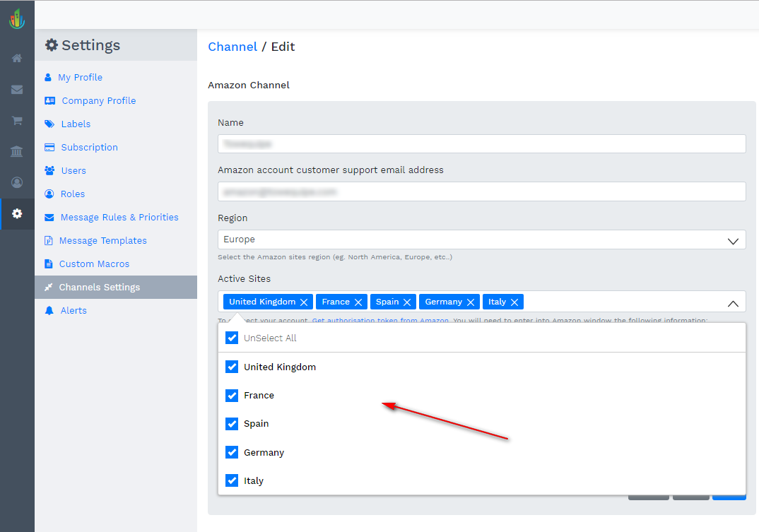Click Get authorisation token from Amazon link

pyautogui.click(x=380, y=320)
